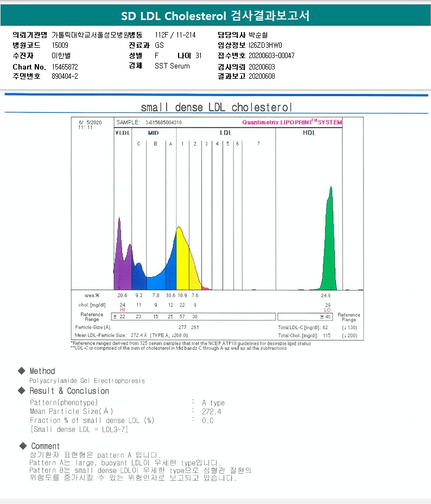
Task: Select the 'VLDL' column header
Action: pyautogui.click(x=123, y=133)
